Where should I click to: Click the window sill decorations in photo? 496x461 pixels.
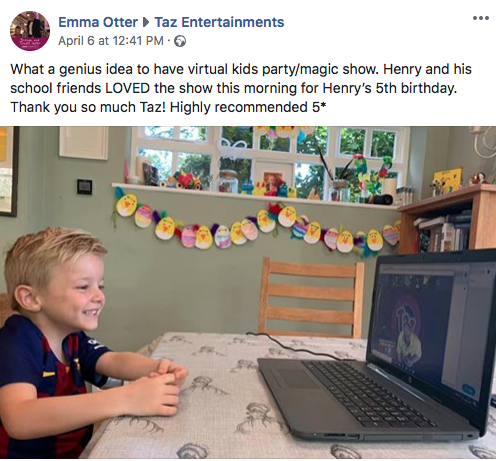(260, 182)
